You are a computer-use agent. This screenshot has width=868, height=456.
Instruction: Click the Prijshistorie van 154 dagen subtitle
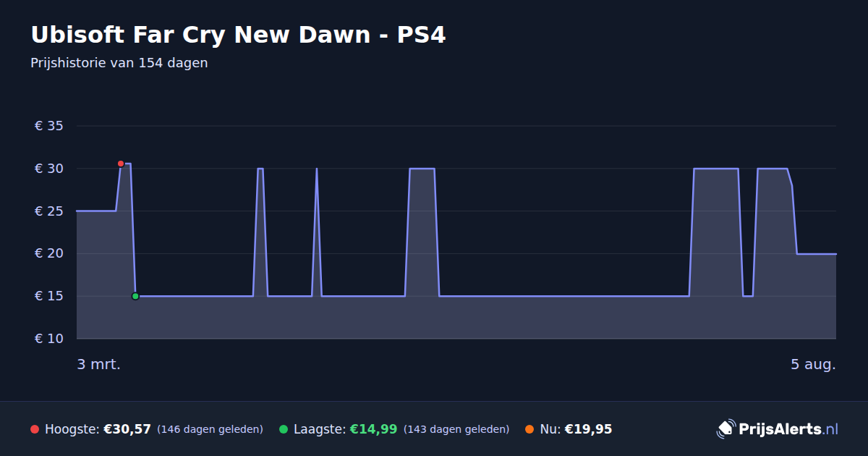(119, 63)
